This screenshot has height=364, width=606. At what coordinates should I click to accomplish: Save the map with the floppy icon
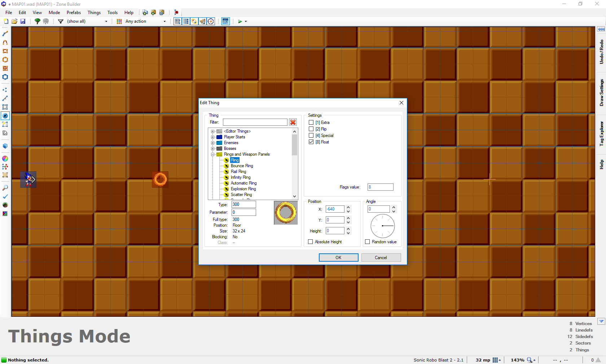[x=23, y=22]
